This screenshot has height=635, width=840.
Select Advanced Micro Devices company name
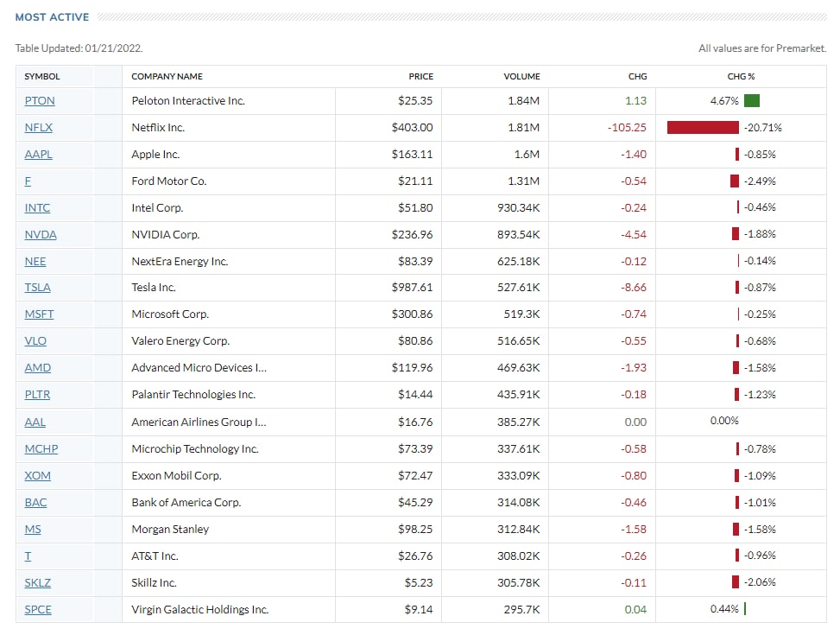pos(199,368)
